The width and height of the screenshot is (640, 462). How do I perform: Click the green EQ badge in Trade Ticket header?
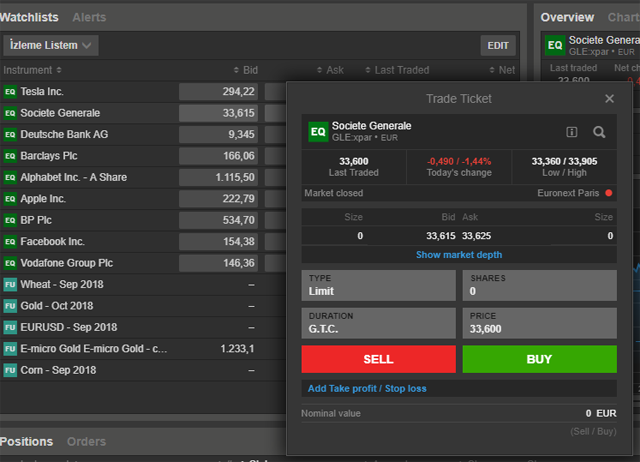[318, 131]
